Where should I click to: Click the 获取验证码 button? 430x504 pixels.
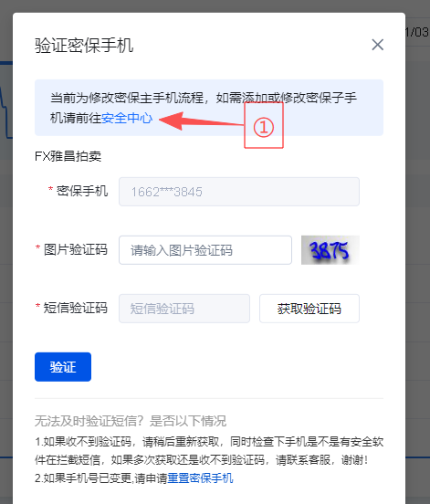[x=309, y=309]
